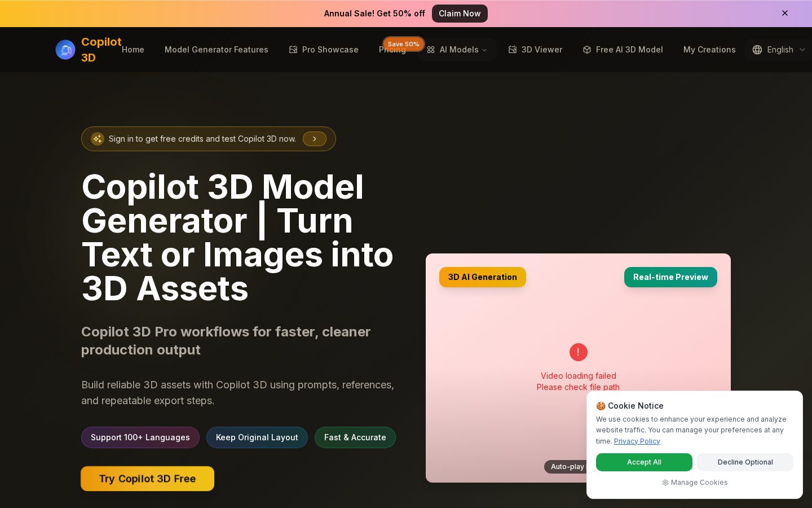Image resolution: width=812 pixels, height=508 pixels.
Task: Click the Save 50% badge
Action: pyautogui.click(x=403, y=44)
